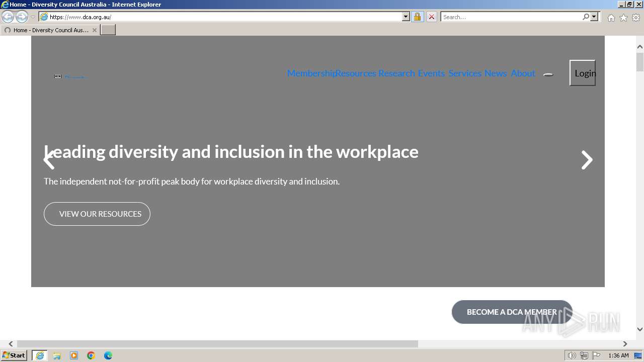This screenshot has height=362, width=644.
Task: Click the network tray icon
Action: tap(584, 355)
